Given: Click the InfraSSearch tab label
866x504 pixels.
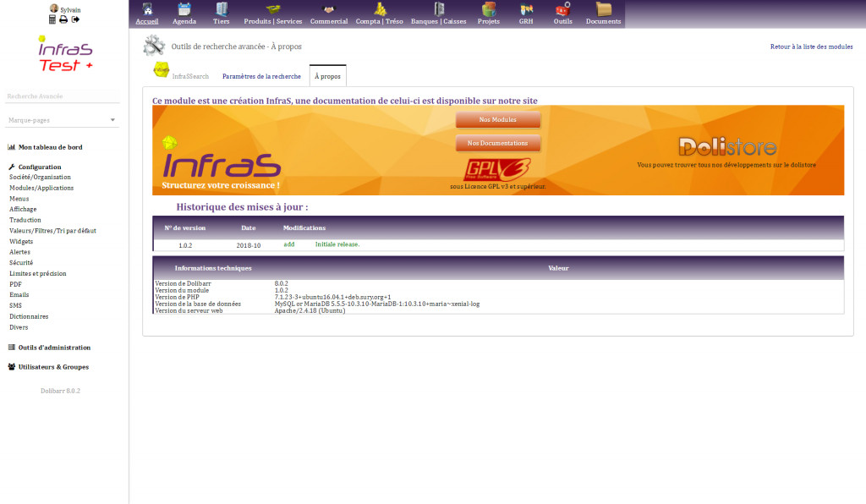Looking at the screenshot, I should (x=190, y=76).
